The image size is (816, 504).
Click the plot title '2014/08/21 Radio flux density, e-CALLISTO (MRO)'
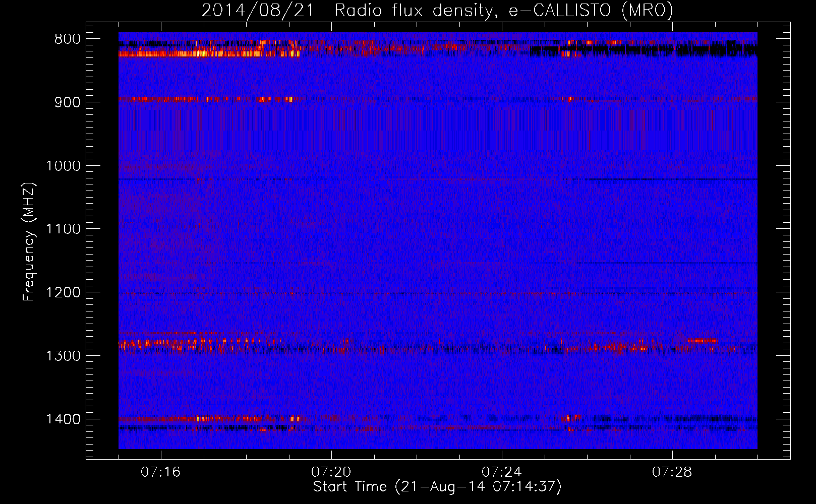437,10
